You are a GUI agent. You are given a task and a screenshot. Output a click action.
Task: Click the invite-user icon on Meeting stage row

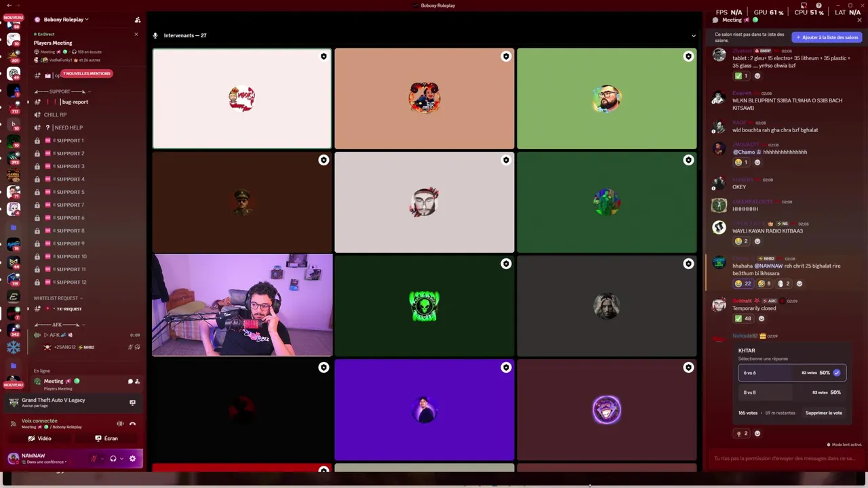pos(137,381)
